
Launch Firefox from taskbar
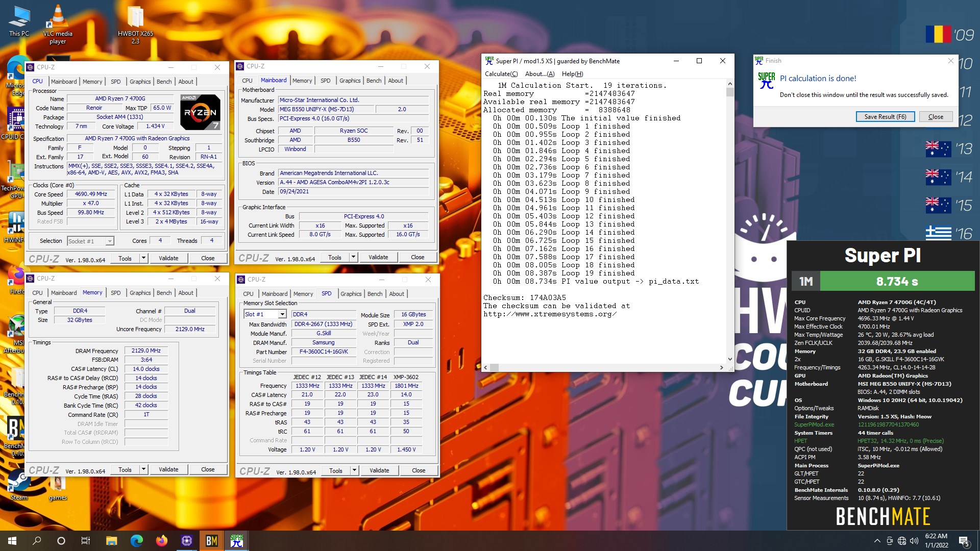(x=161, y=541)
